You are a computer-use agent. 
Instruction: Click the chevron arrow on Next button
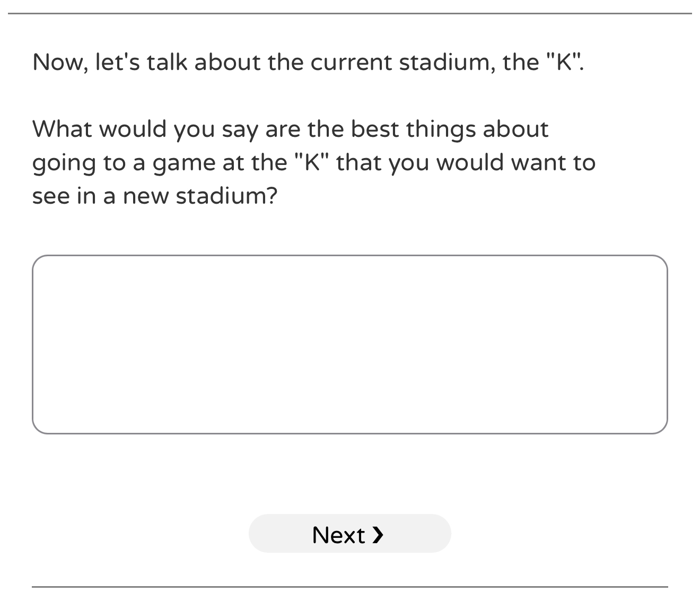(x=378, y=534)
